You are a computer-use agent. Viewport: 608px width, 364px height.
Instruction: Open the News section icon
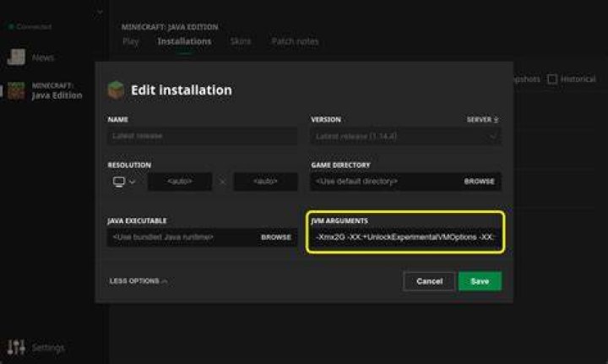16,57
